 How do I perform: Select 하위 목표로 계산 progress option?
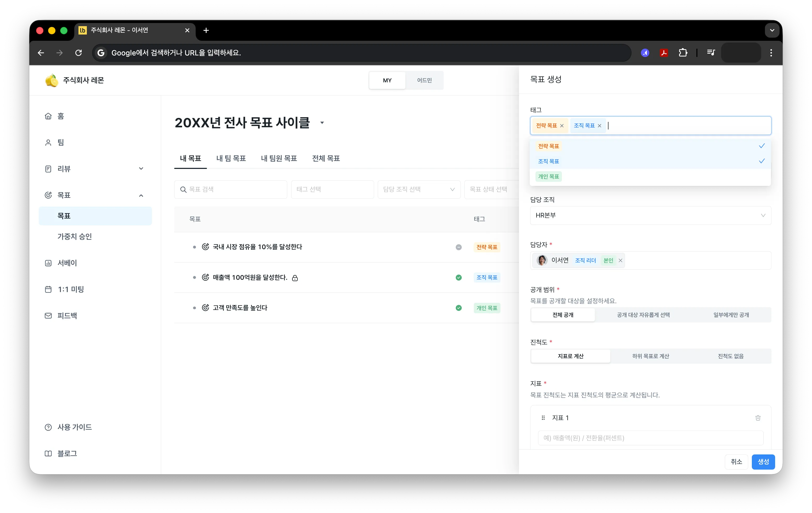[x=651, y=356]
